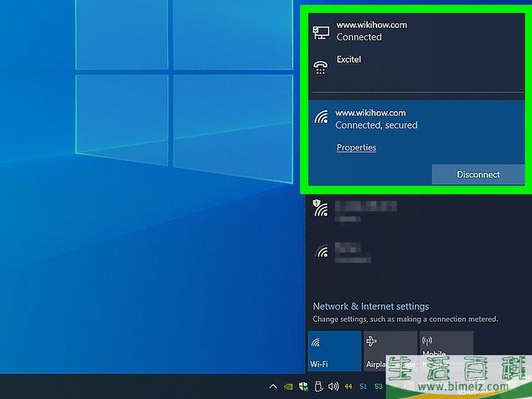
Task: Open the NVIDIA tray icon
Action: (288, 386)
